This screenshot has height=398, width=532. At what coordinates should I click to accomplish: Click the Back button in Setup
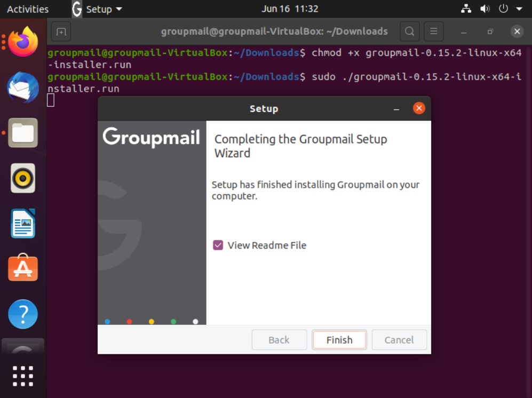point(279,340)
